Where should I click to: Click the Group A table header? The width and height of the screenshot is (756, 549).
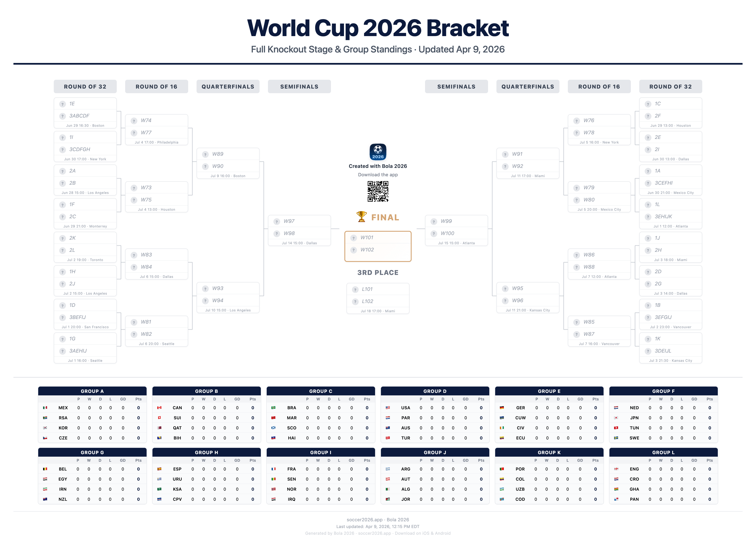point(92,391)
